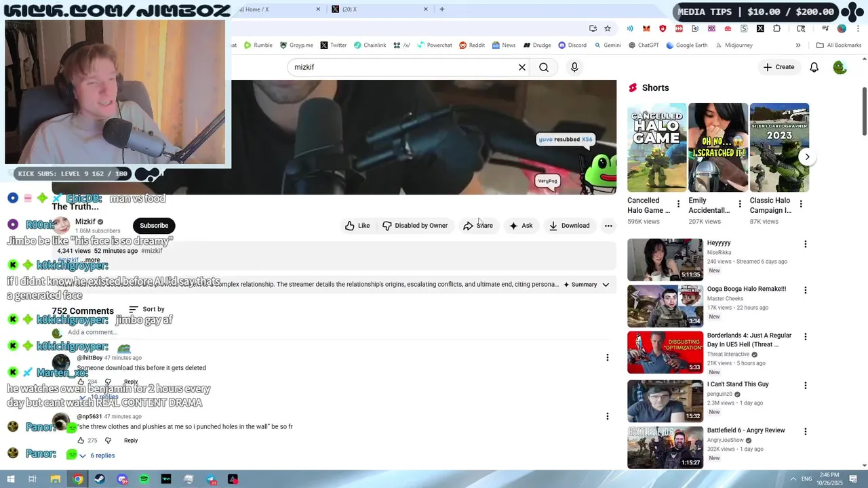Open the MetaMask fox extension
The width and height of the screenshot is (868, 488).
[x=646, y=28]
